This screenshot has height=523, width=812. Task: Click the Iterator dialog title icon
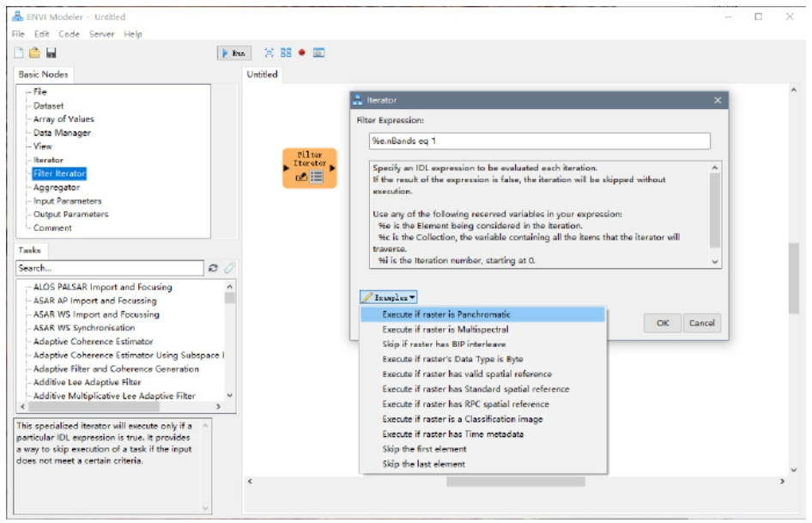click(x=358, y=100)
